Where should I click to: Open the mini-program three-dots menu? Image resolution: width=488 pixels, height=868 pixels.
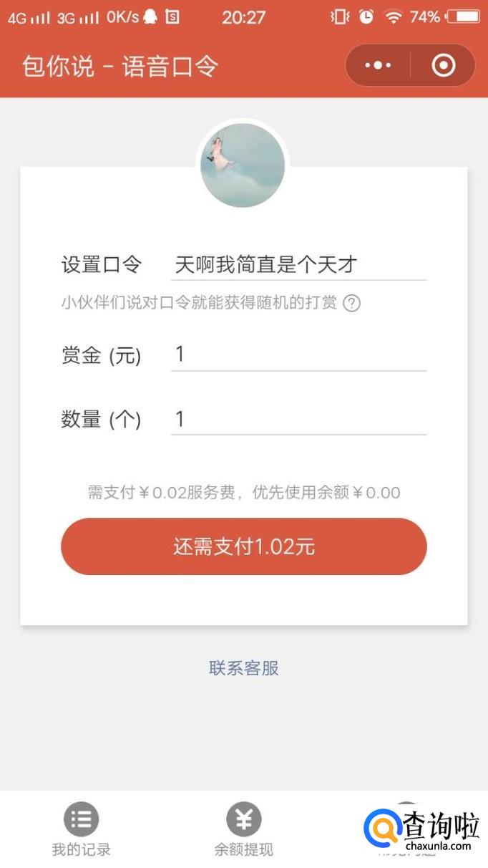pyautogui.click(x=378, y=66)
